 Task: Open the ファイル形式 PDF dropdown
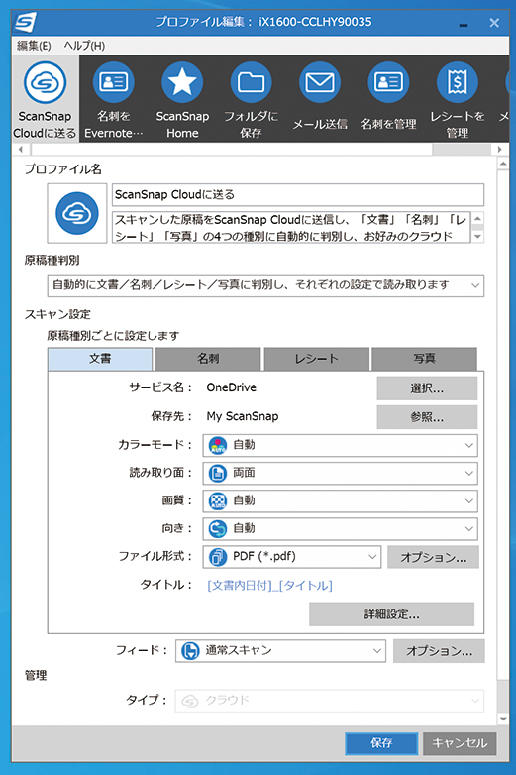(292, 557)
